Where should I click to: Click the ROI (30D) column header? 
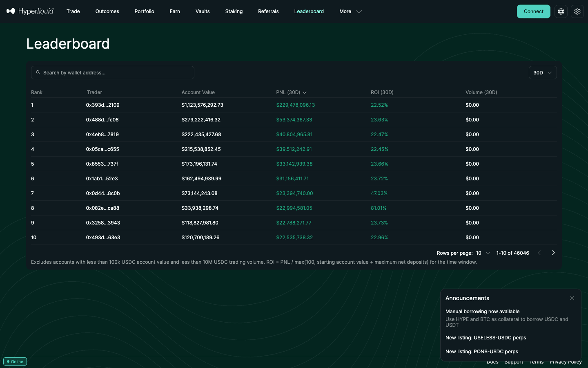(x=382, y=92)
